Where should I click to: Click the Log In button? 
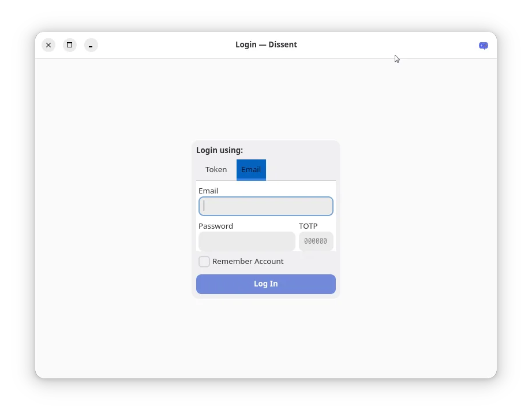(x=265, y=284)
